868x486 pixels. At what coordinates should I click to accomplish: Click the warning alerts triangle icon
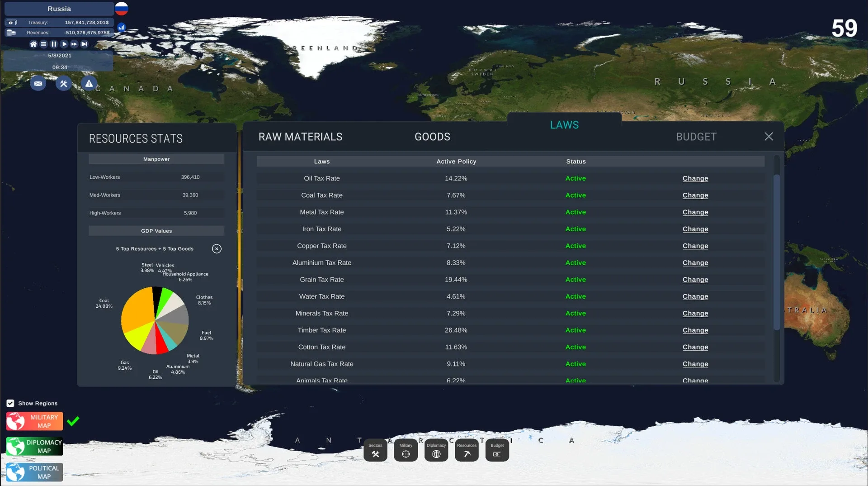(x=89, y=84)
